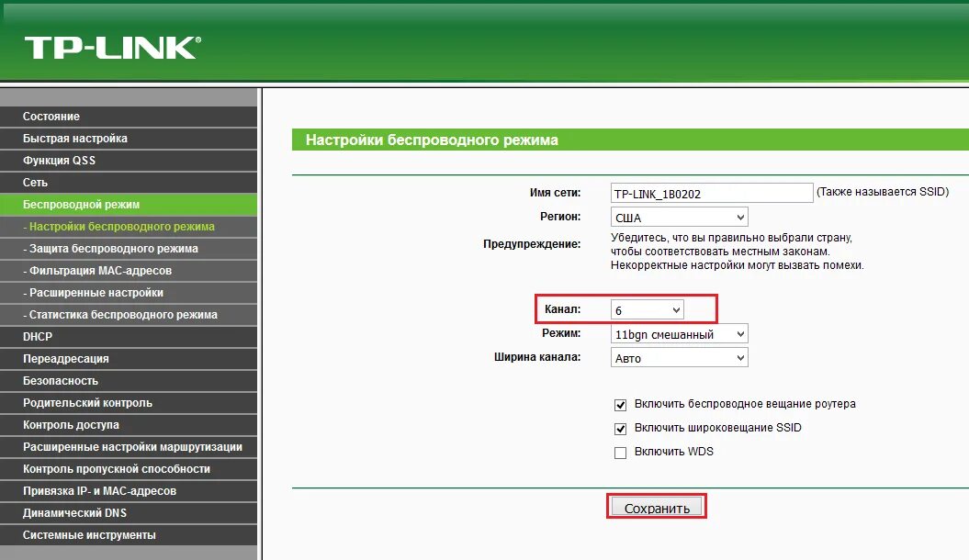
Task: Open the Состояние menu item
Action: point(129,116)
